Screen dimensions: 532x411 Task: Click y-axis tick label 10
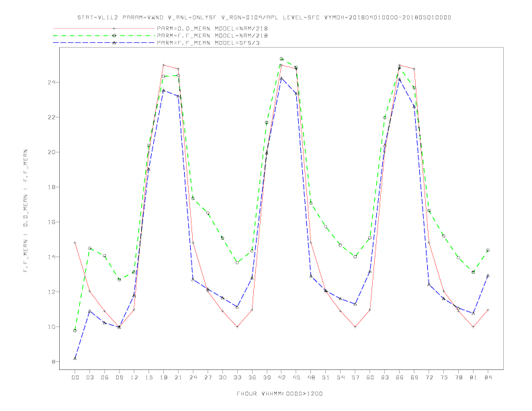click(52, 327)
